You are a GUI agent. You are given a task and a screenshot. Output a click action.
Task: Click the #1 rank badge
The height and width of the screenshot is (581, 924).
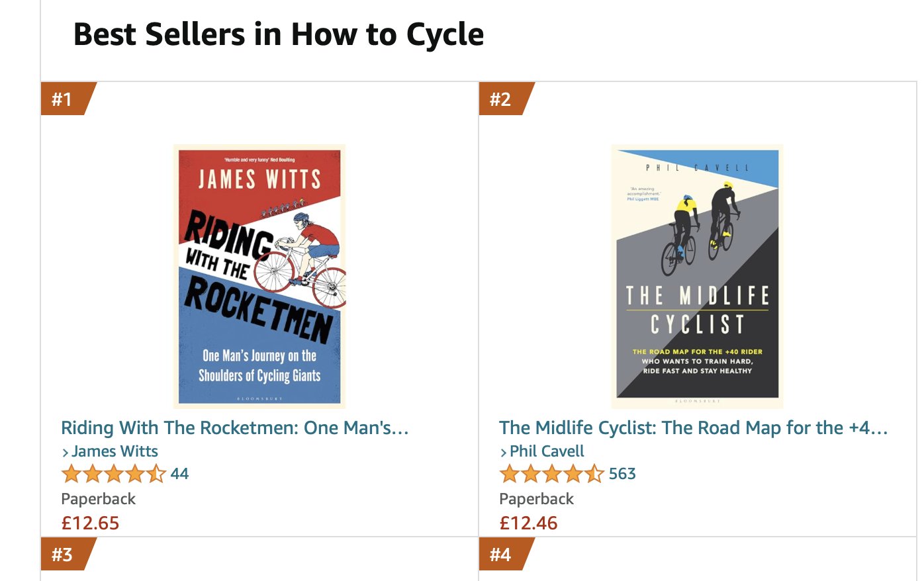[68, 99]
